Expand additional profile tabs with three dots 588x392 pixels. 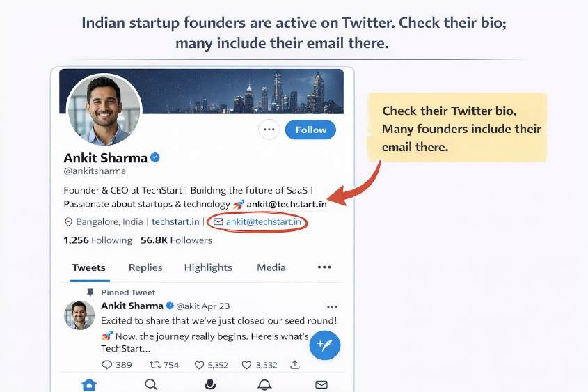(x=324, y=267)
